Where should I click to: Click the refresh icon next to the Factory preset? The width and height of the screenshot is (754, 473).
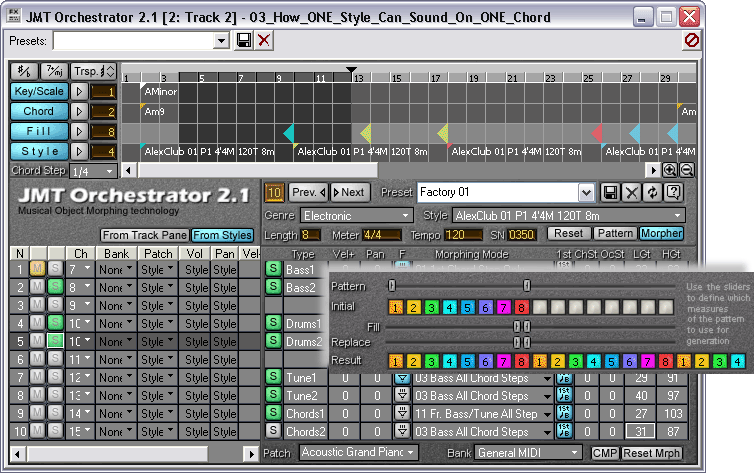[653, 192]
